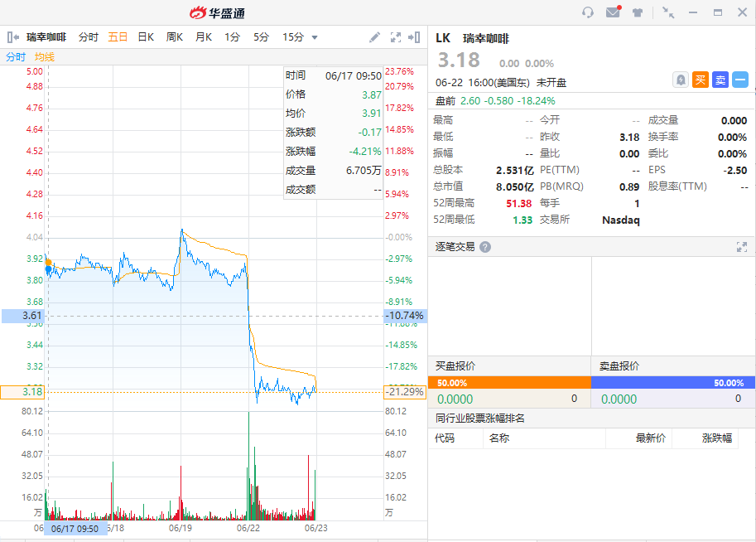The height and width of the screenshot is (542, 756).
Task: Toggle the orange 均线 average legend
Action: [45, 57]
